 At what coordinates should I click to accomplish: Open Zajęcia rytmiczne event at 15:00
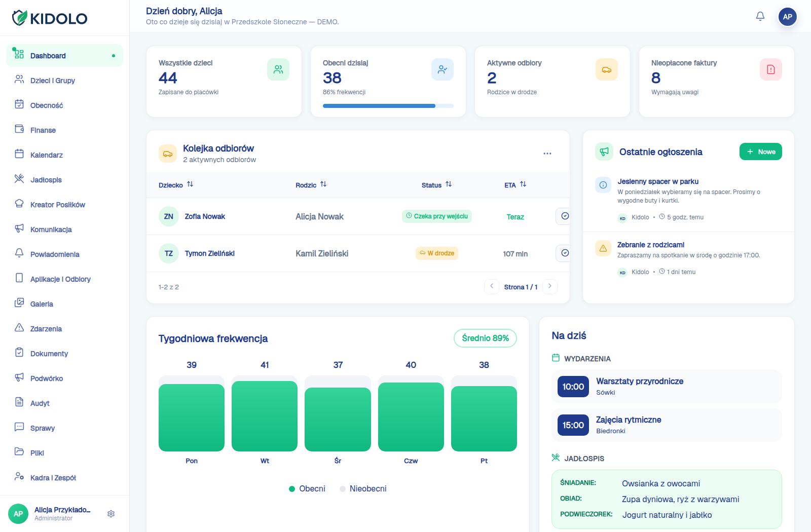click(x=667, y=425)
